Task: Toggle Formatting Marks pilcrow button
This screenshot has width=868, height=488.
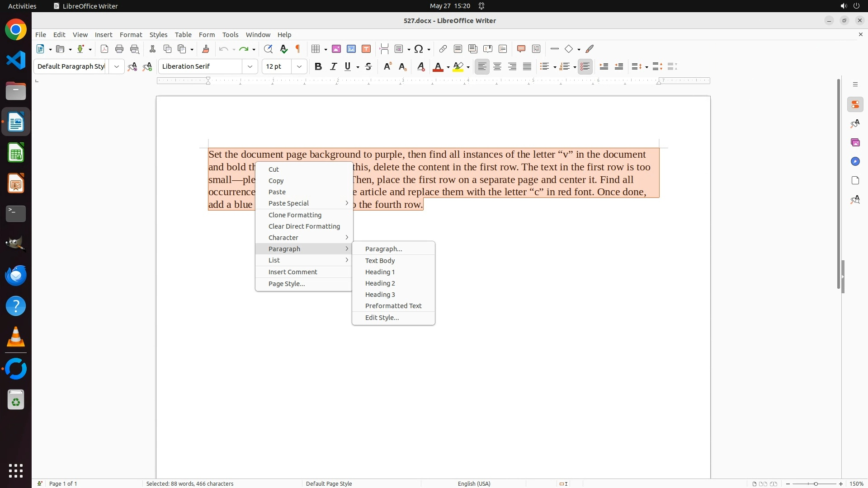Action: tap(298, 49)
